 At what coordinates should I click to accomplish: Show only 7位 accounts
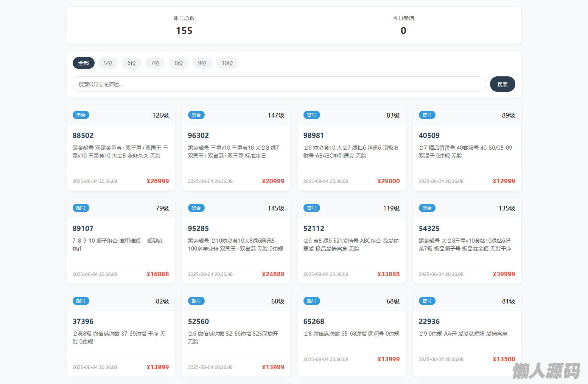(155, 63)
